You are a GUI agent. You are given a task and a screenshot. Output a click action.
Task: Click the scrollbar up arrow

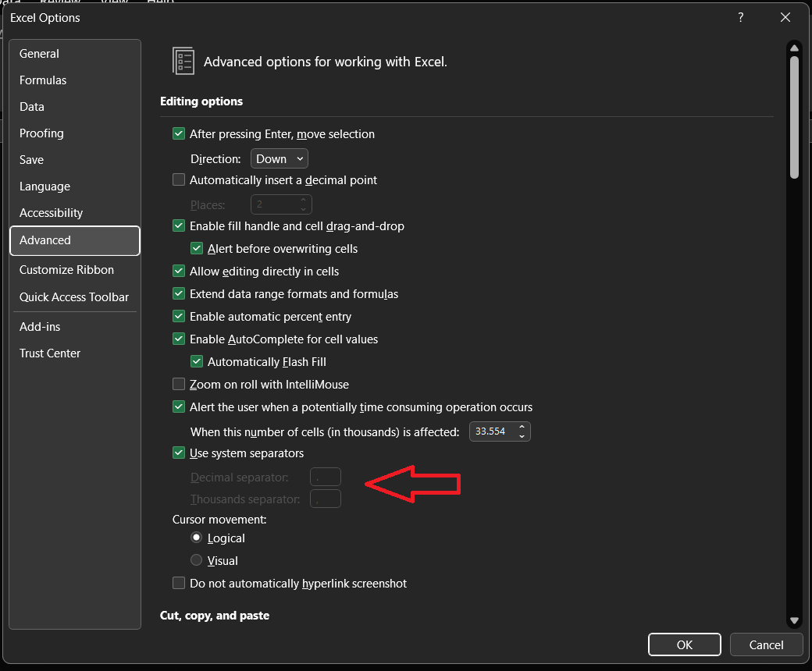[x=794, y=48]
